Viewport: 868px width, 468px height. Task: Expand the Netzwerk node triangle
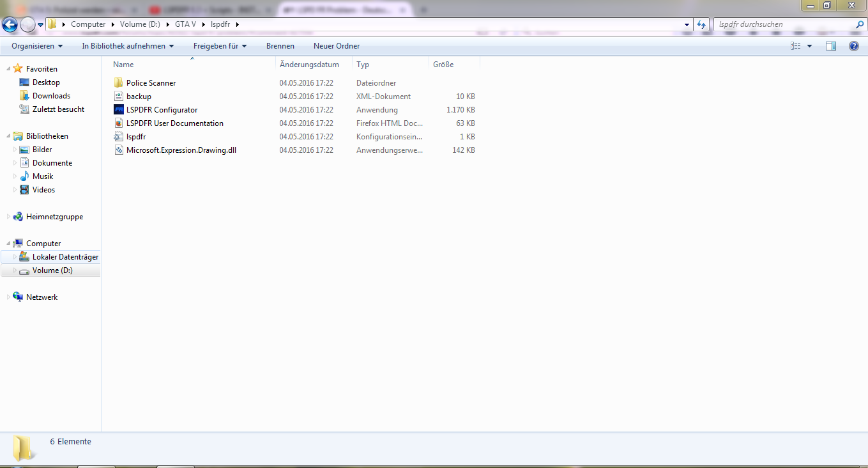point(8,297)
